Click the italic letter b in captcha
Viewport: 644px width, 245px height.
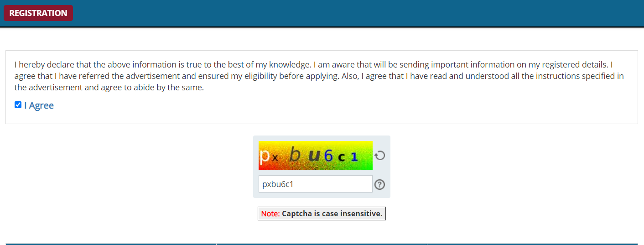[295, 156]
